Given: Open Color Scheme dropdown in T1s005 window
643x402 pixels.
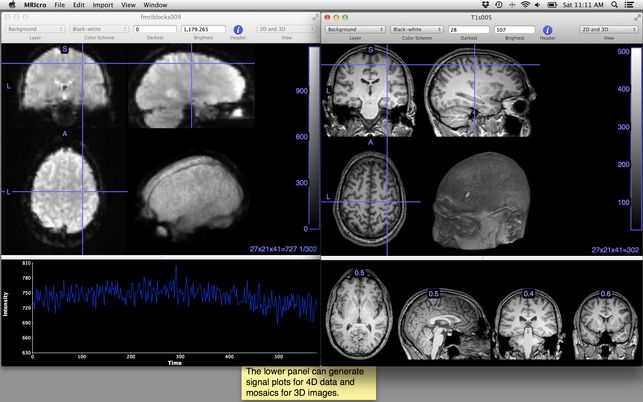Looking at the screenshot, I should tap(416, 30).
